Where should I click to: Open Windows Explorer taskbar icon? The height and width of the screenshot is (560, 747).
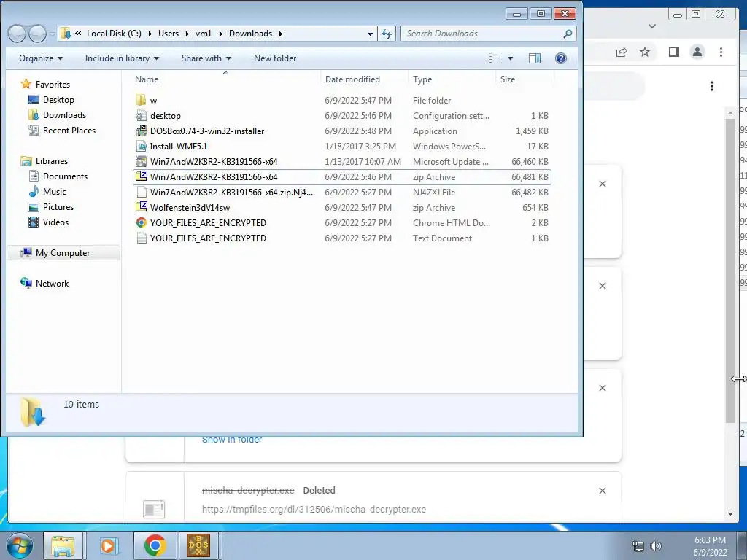(63, 545)
